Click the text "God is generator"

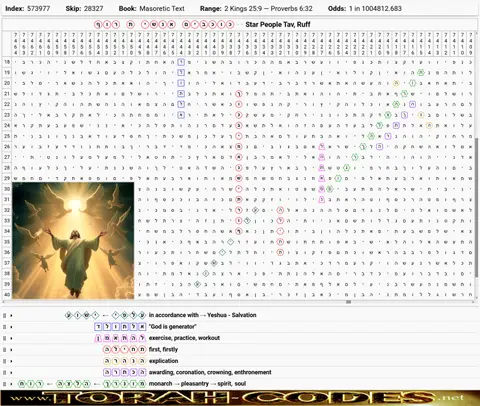(172, 327)
